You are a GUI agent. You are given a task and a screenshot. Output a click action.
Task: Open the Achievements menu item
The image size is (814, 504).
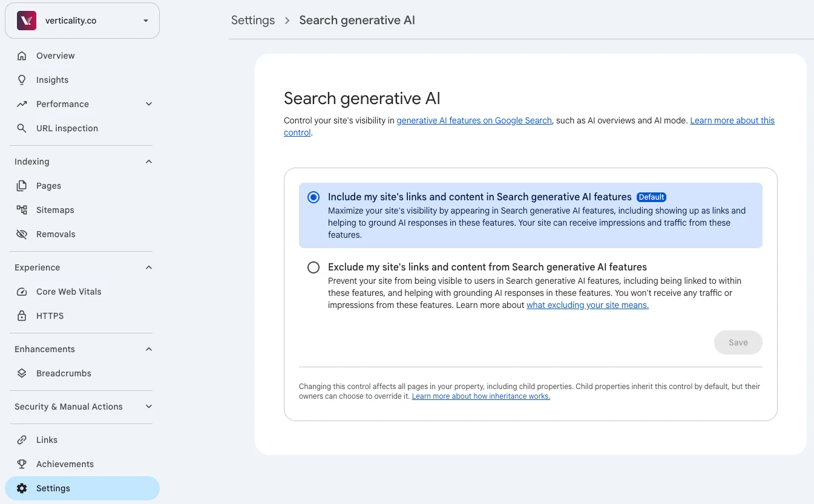tap(65, 464)
